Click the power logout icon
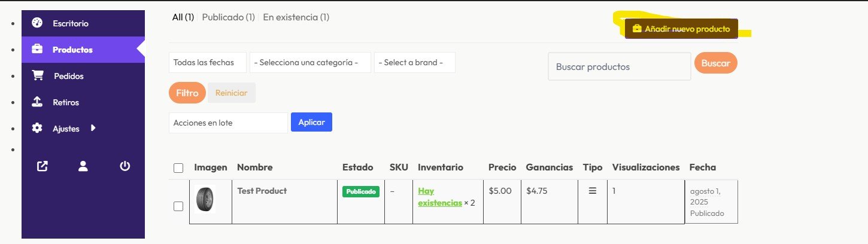The width and height of the screenshot is (868, 244). click(125, 166)
